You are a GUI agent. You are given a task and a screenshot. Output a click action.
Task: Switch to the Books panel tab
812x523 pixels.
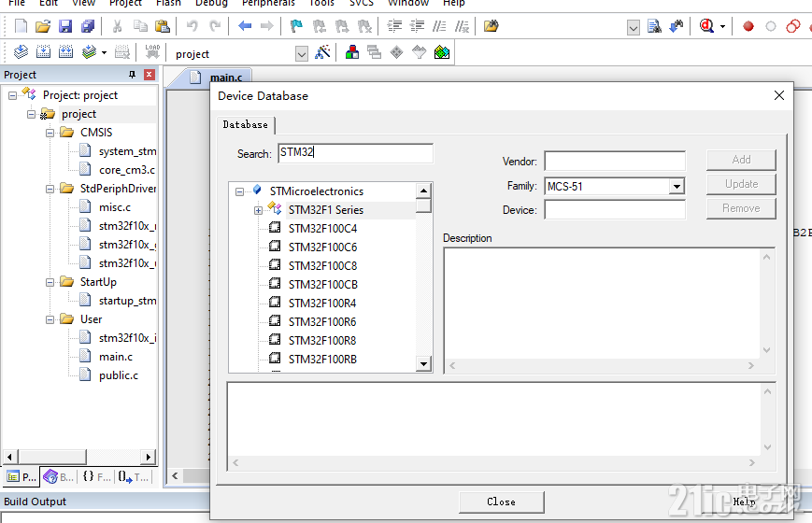click(x=58, y=477)
